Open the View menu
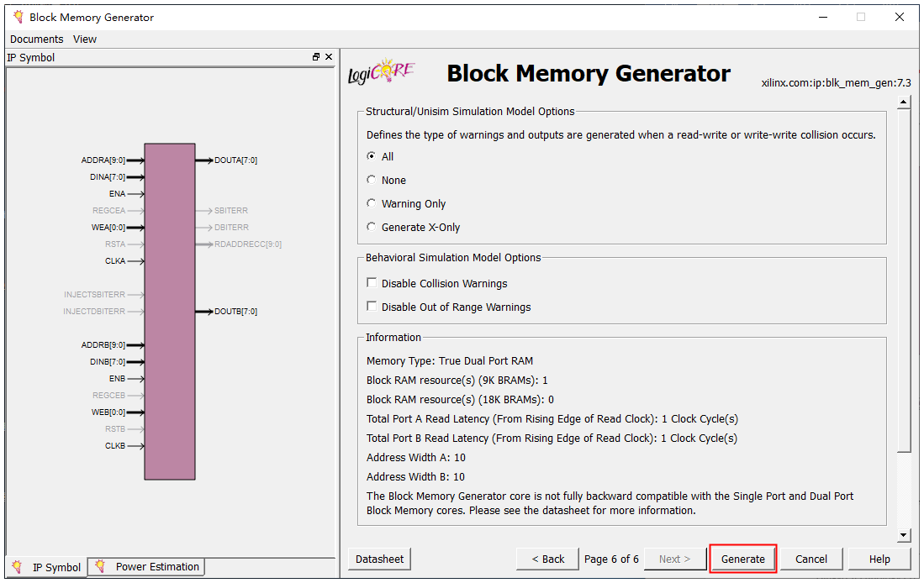 pyautogui.click(x=85, y=39)
